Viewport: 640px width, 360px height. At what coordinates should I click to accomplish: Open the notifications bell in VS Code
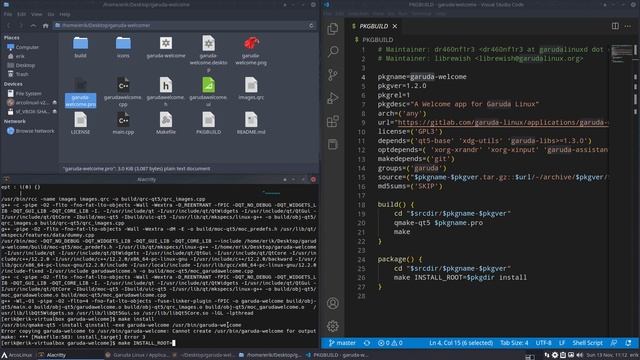[629, 343]
